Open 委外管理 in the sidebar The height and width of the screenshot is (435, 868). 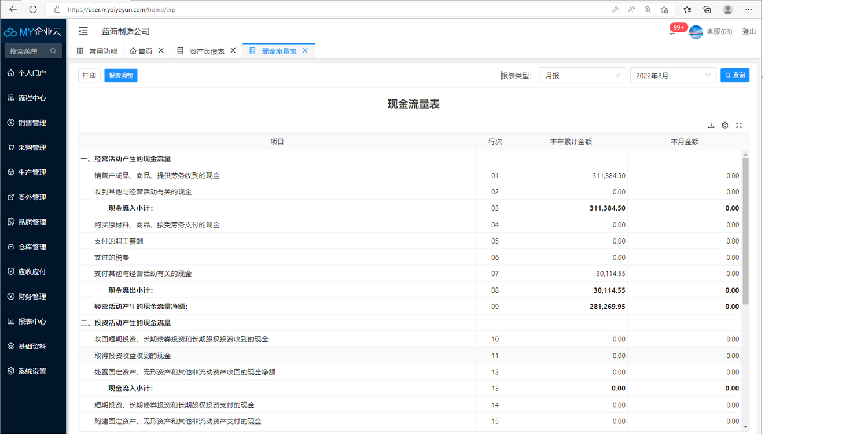(x=33, y=197)
